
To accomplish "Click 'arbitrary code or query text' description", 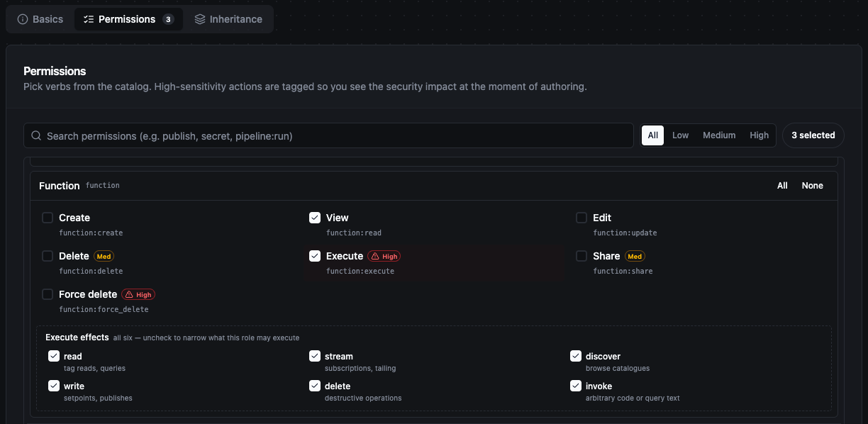I will coord(633,398).
